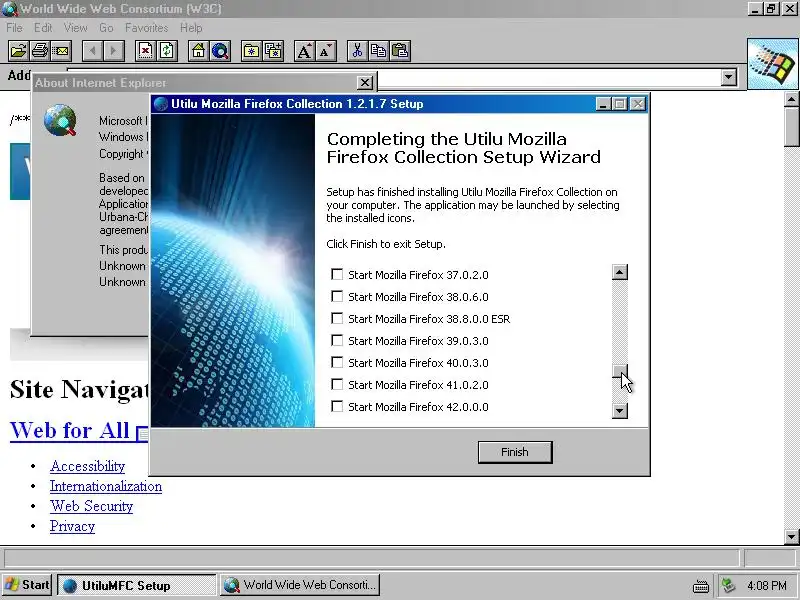Open the File menu
800x600 pixels.
click(14, 28)
